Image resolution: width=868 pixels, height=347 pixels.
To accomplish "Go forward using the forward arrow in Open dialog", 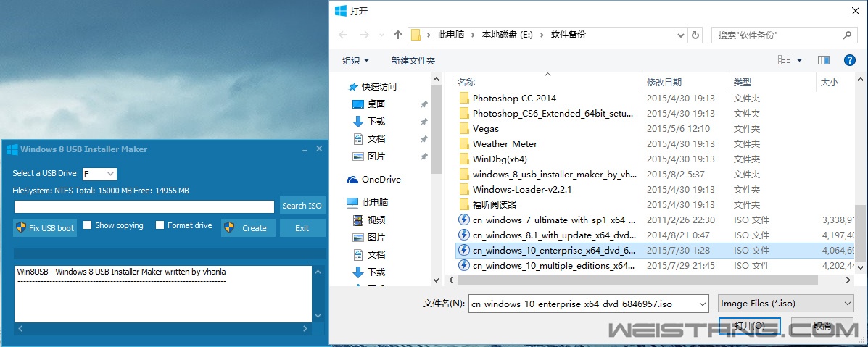I will (364, 35).
